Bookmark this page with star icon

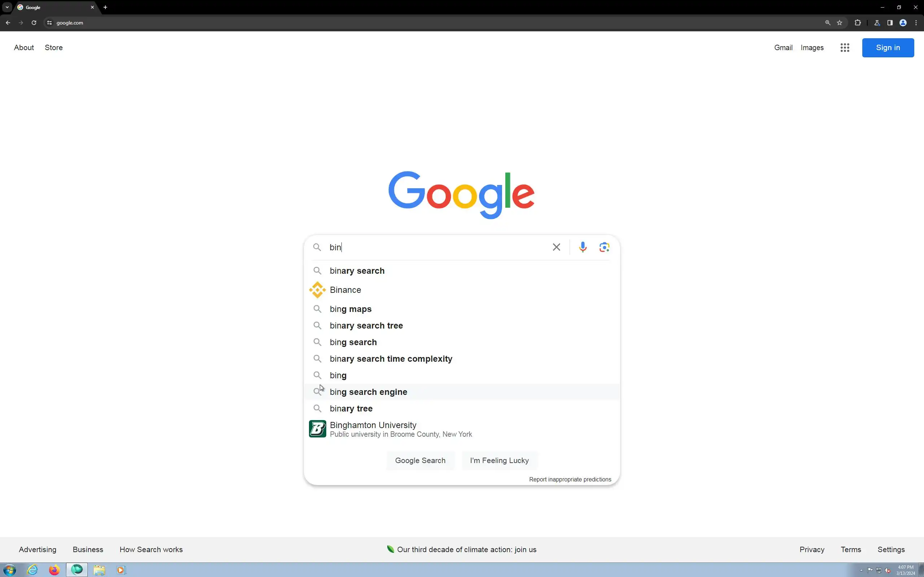click(x=839, y=23)
